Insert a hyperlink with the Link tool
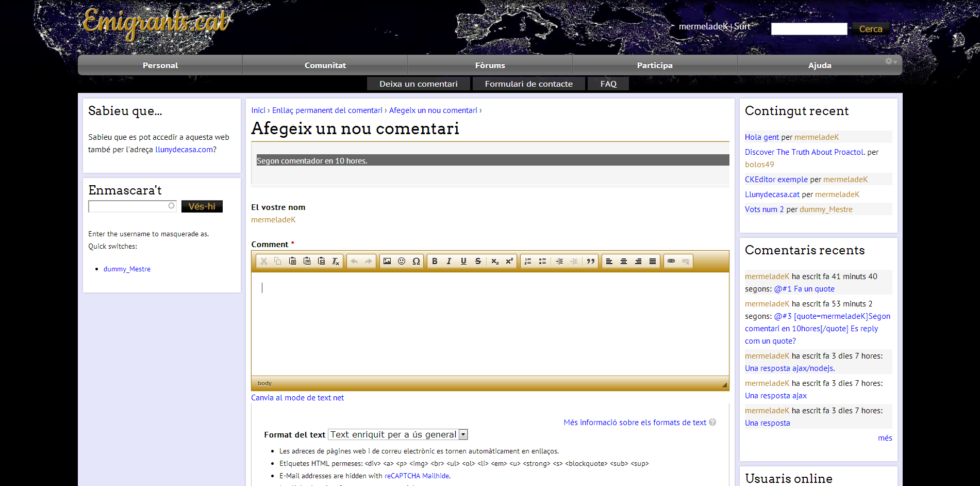The width and height of the screenshot is (980, 486). coord(671,261)
